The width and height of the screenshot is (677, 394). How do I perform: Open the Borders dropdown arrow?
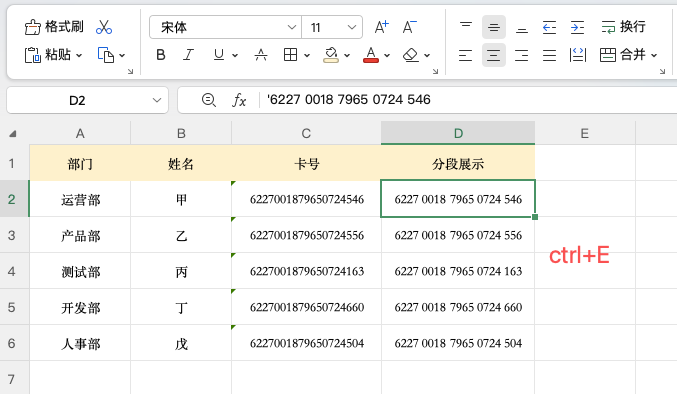[x=307, y=56]
